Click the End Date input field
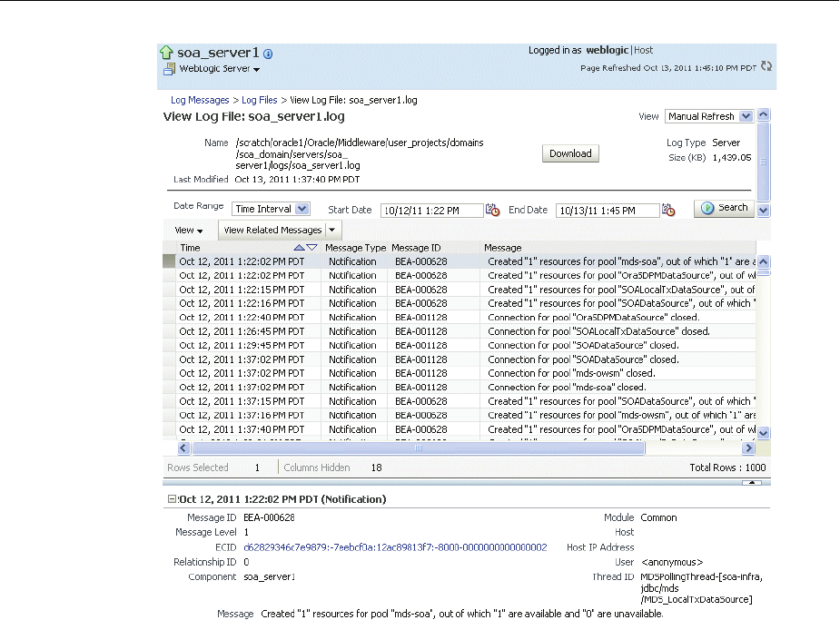This screenshot has height=620, width=840. tap(608, 211)
